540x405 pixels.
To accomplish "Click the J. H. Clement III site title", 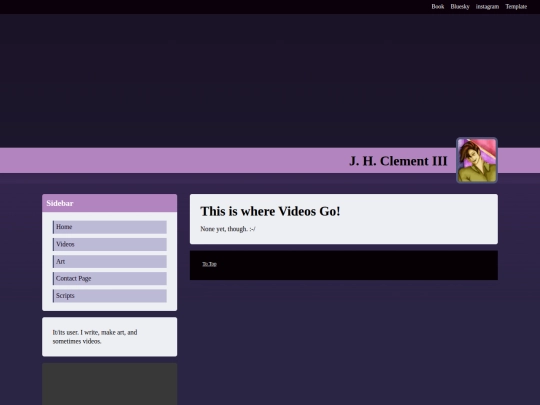I will pyautogui.click(x=398, y=161).
